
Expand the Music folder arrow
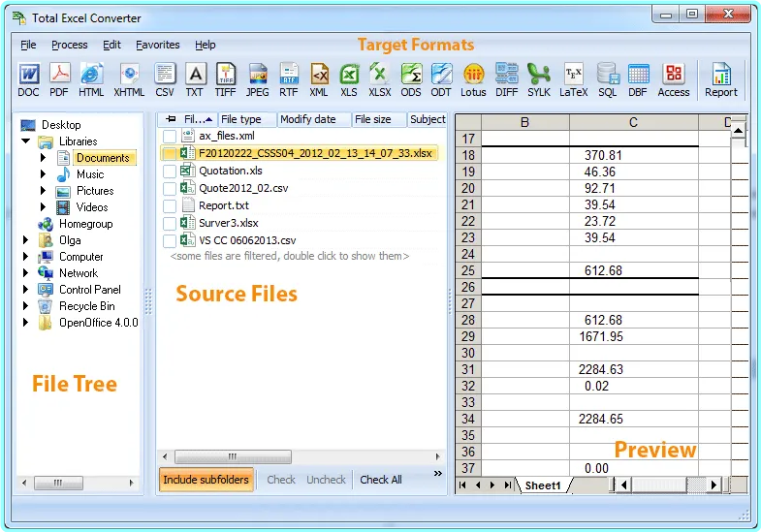(x=43, y=174)
